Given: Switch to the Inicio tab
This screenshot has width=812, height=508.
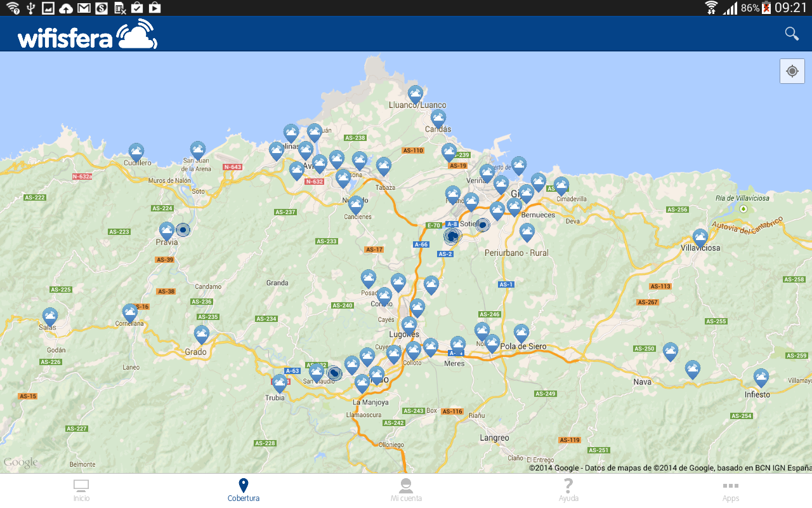Looking at the screenshot, I should [x=81, y=490].
